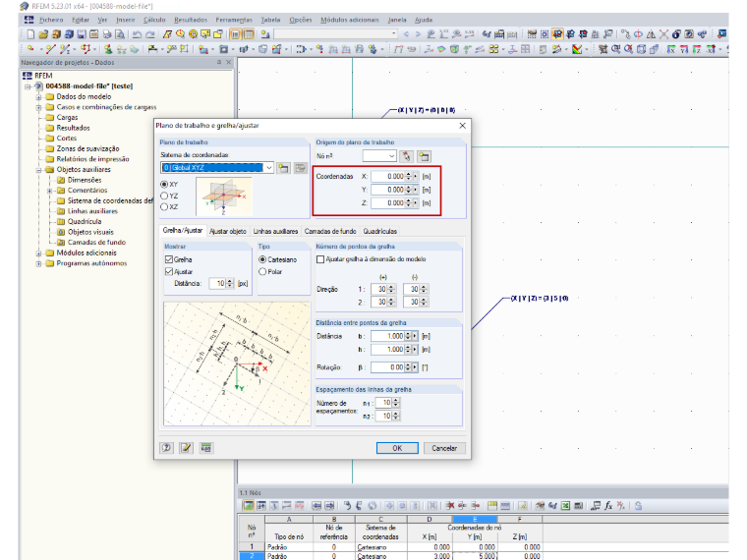This screenshot has width=747, height=560.
Task: Click the units icon in dialog footer
Action: point(206,448)
